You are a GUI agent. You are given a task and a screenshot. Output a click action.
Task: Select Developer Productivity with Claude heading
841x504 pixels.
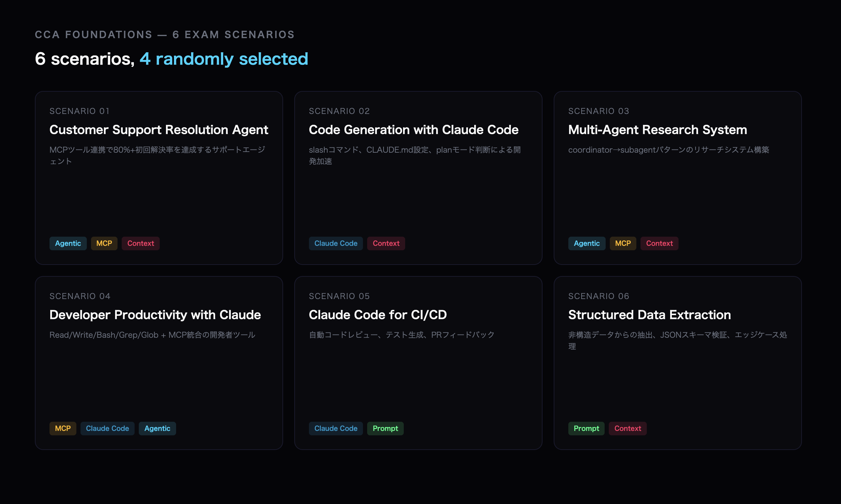click(155, 315)
